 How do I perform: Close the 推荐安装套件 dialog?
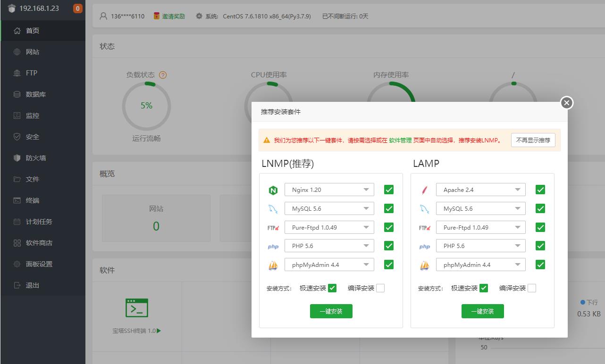[567, 103]
